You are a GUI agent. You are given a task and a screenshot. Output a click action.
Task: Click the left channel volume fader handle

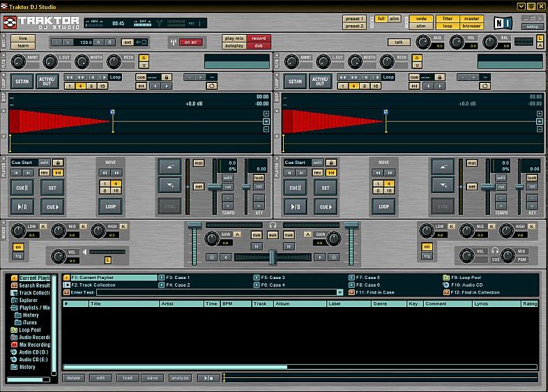[195, 225]
